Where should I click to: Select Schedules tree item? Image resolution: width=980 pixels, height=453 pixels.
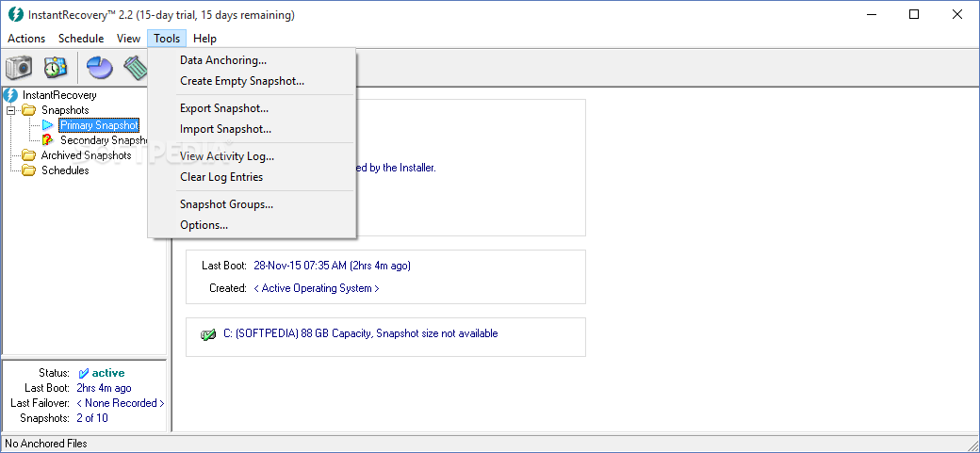tap(65, 170)
